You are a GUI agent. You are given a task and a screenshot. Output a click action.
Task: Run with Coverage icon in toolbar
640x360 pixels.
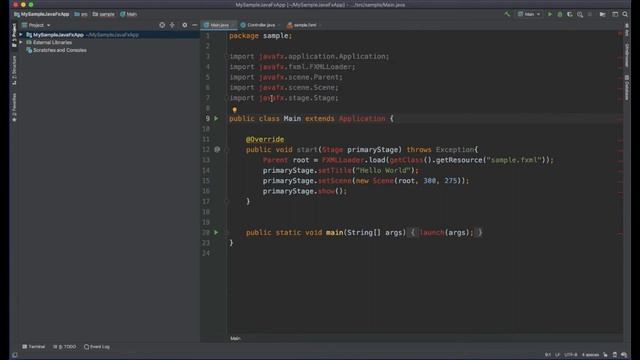(570, 14)
